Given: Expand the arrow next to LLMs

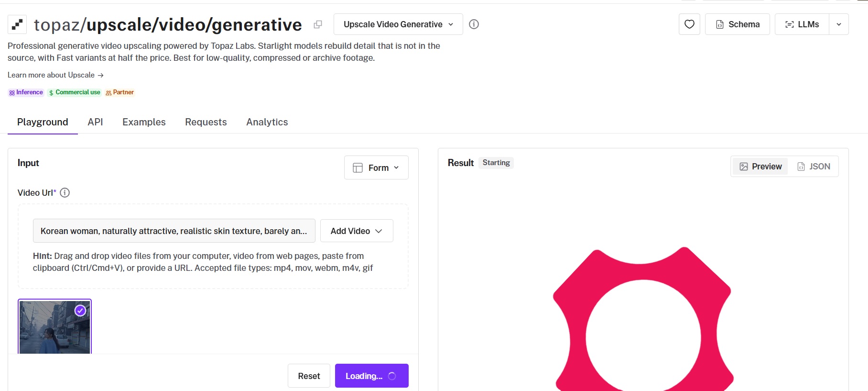Looking at the screenshot, I should pos(839,24).
